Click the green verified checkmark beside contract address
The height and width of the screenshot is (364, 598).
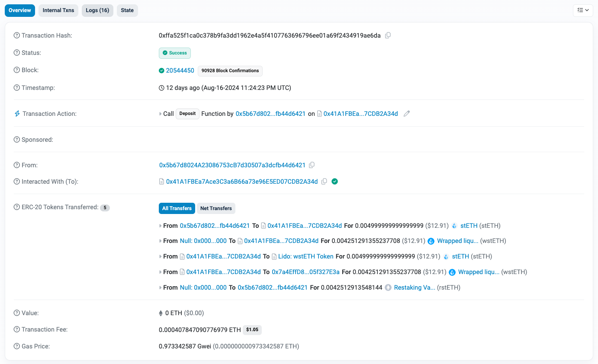coord(334,182)
